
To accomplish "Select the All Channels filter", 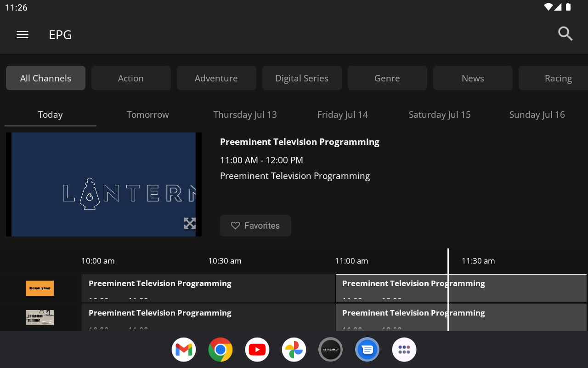I will pyautogui.click(x=45, y=78).
